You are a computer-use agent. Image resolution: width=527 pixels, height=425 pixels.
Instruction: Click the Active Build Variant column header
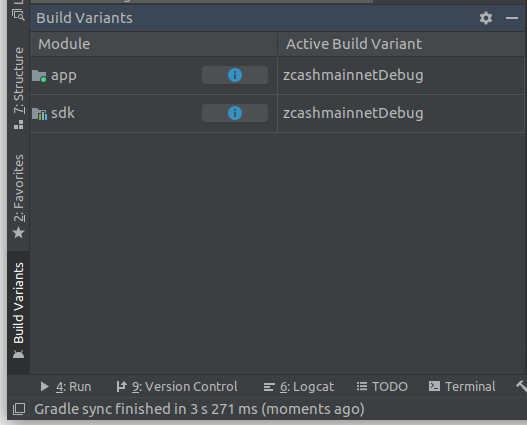point(401,44)
